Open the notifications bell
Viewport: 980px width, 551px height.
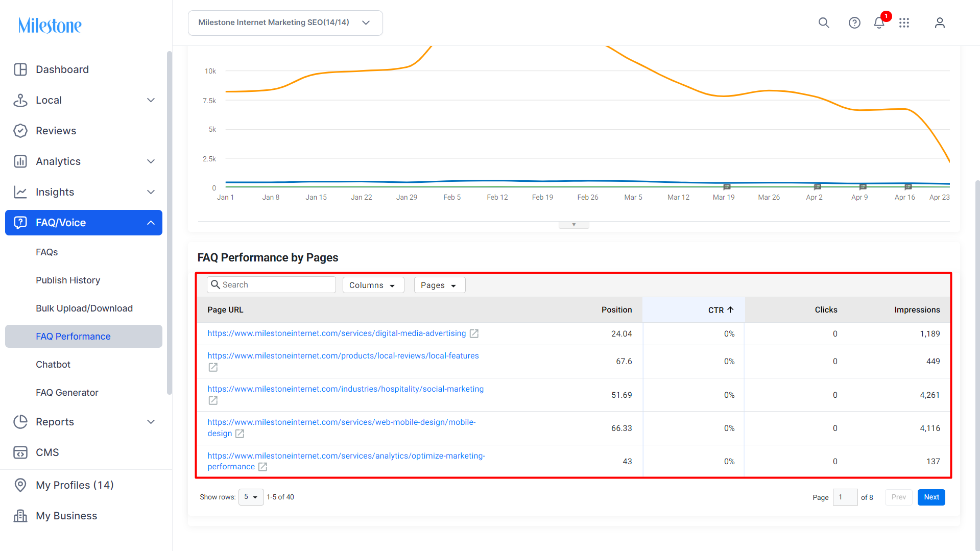click(879, 23)
